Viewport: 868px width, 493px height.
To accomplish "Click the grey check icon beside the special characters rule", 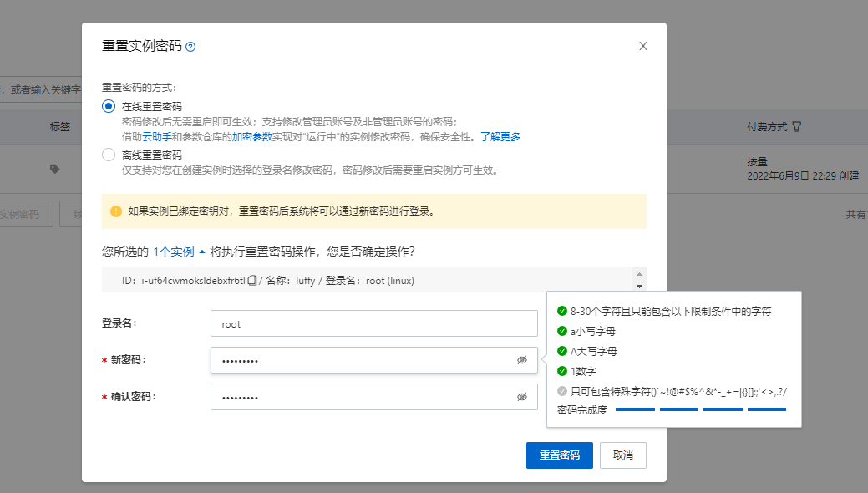I will click(562, 391).
